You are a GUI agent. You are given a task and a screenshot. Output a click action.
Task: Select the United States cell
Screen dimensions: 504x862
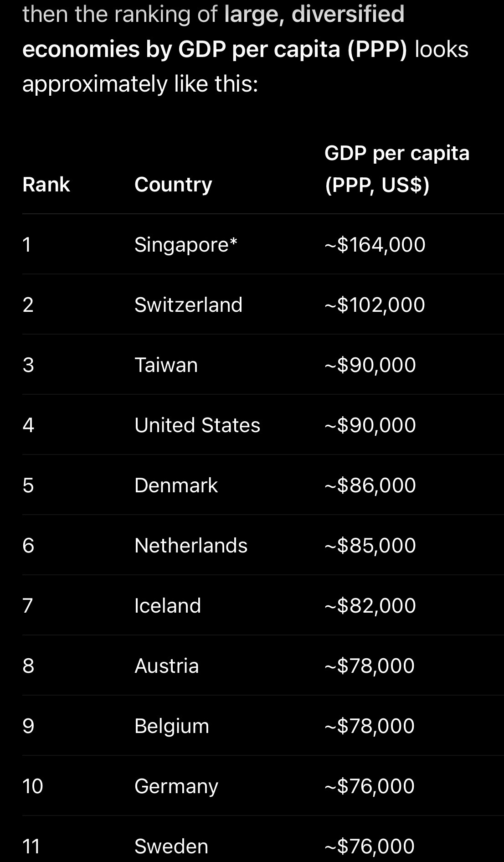pos(197,425)
